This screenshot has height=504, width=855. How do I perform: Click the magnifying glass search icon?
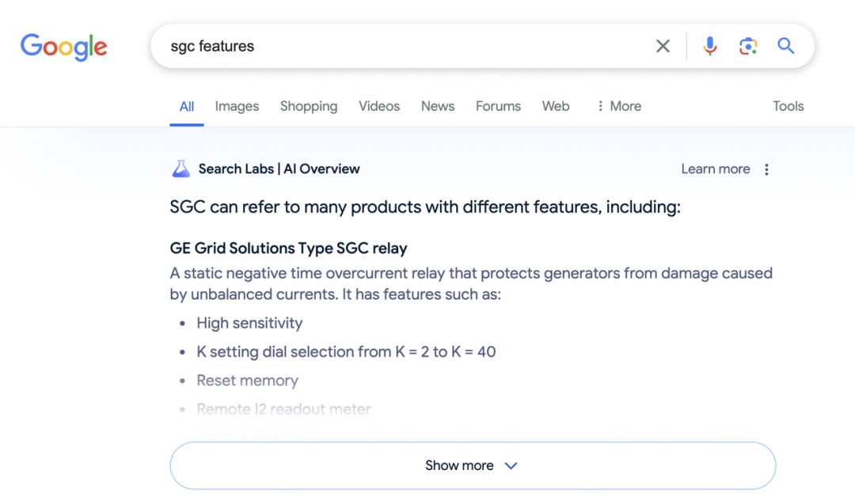click(x=786, y=46)
